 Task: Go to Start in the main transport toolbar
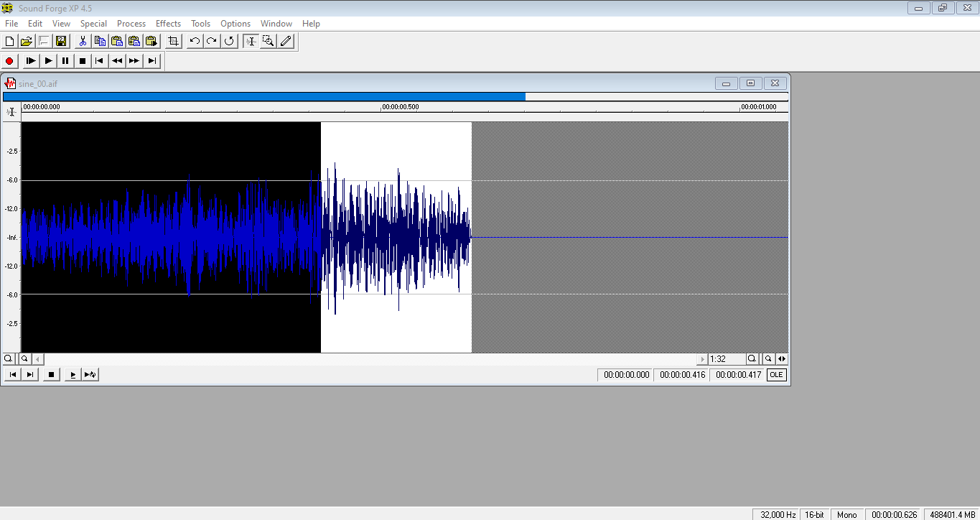tap(100, 61)
